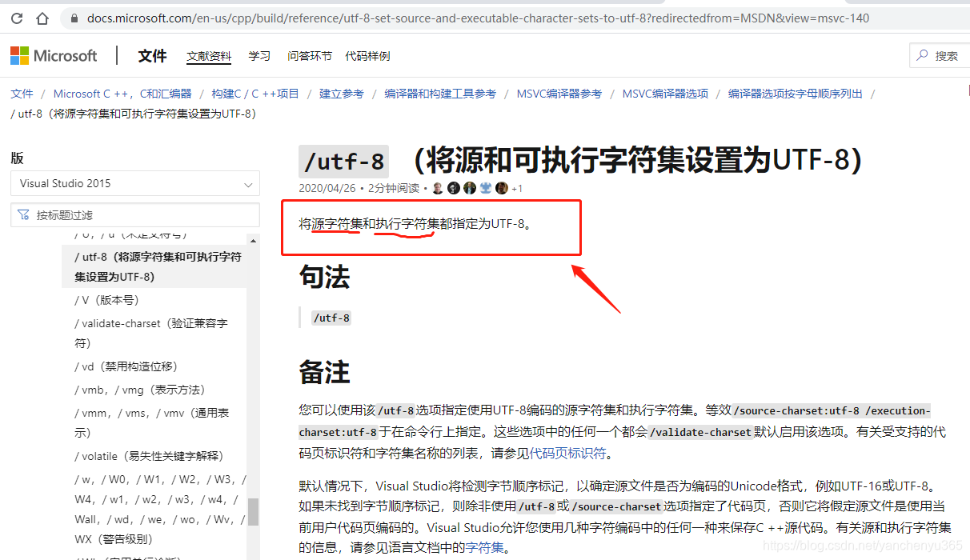The height and width of the screenshot is (560, 970).
Task: Click the 2020/04/26 date text
Action: click(327, 189)
